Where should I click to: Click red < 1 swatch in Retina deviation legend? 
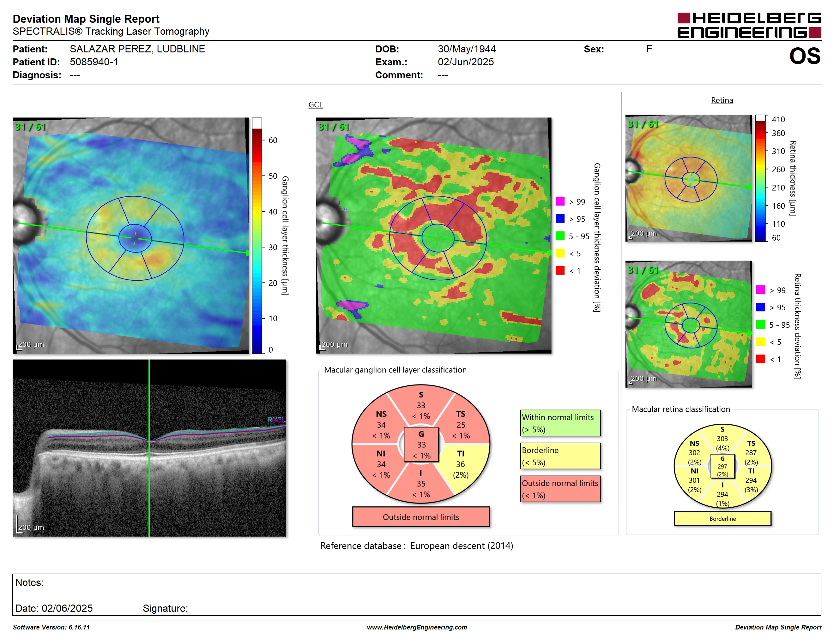pos(760,359)
